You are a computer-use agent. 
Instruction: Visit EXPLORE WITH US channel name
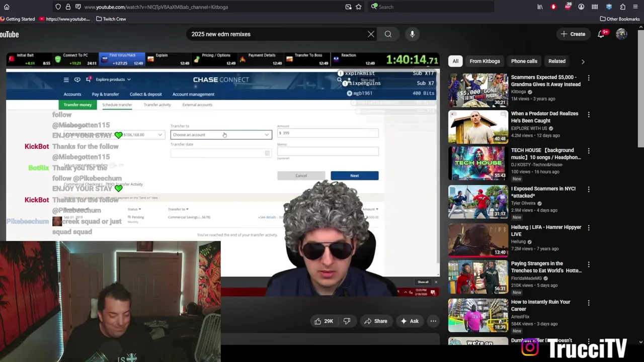pos(529,128)
